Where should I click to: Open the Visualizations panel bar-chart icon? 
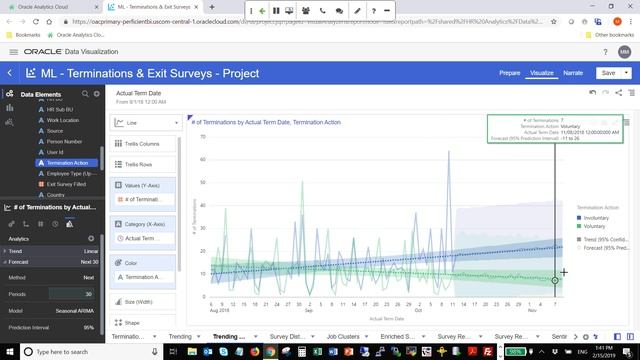coord(9,108)
